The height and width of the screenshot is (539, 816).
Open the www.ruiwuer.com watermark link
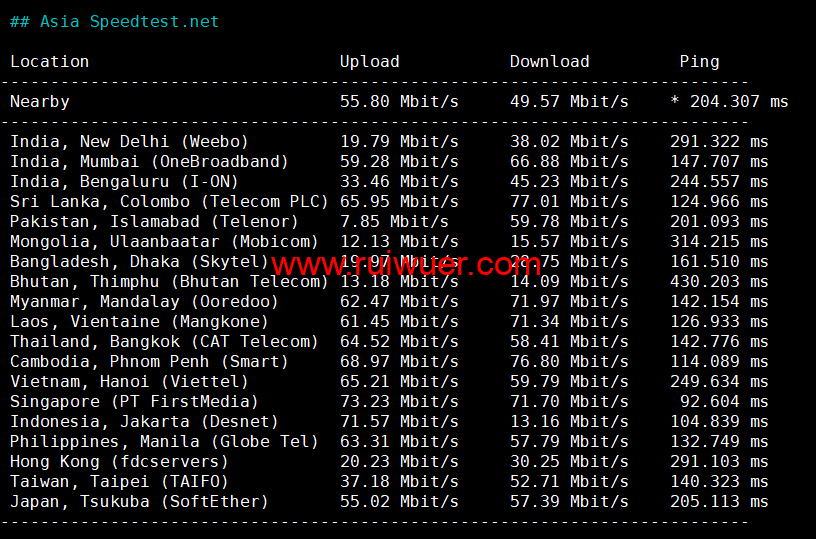[x=406, y=265]
